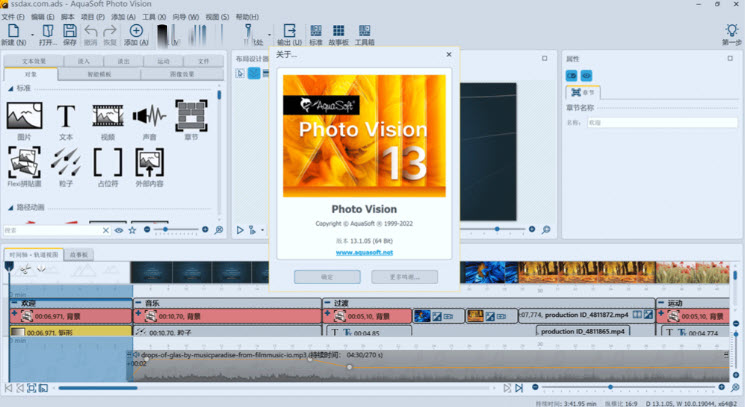Click the 确定 button in About dialog
The width and height of the screenshot is (745, 407).
(x=327, y=276)
